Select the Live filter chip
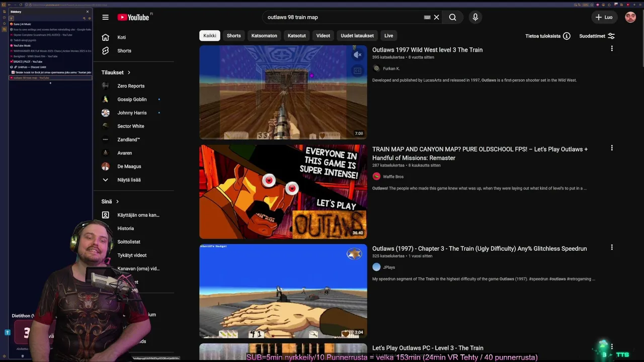Viewport: 644px width, 362px height. [389, 36]
